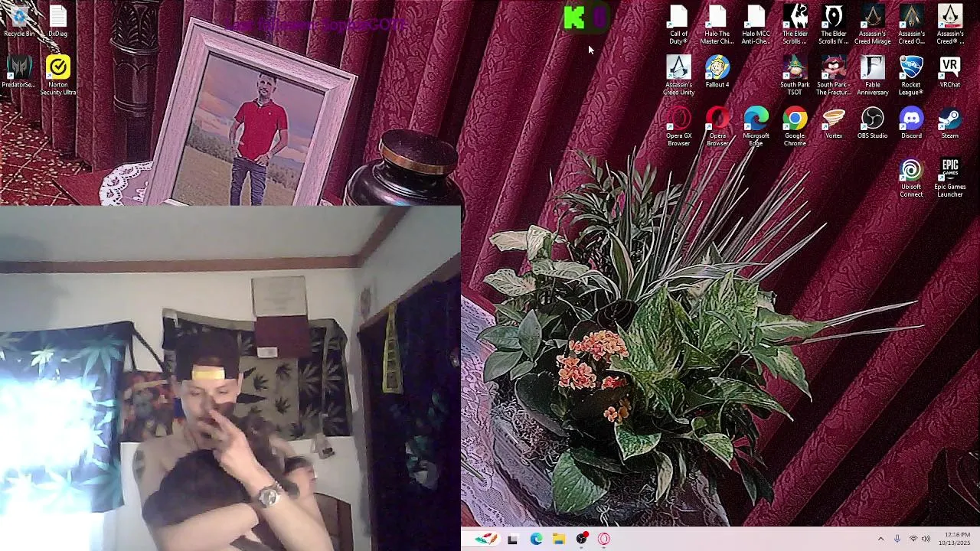Viewport: 980px width, 551px height.
Task: Select the Google Chrome desktop shortcut
Action: 795,127
